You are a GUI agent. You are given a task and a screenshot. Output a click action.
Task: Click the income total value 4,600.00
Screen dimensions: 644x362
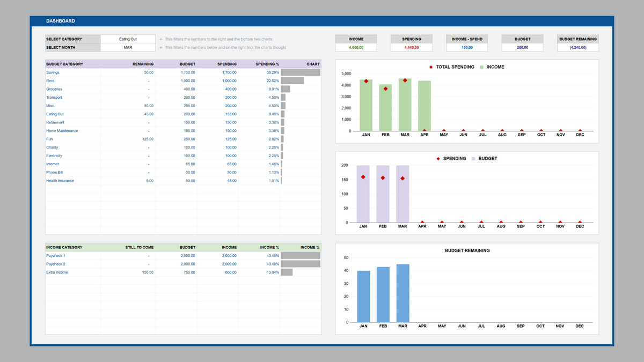[356, 48]
